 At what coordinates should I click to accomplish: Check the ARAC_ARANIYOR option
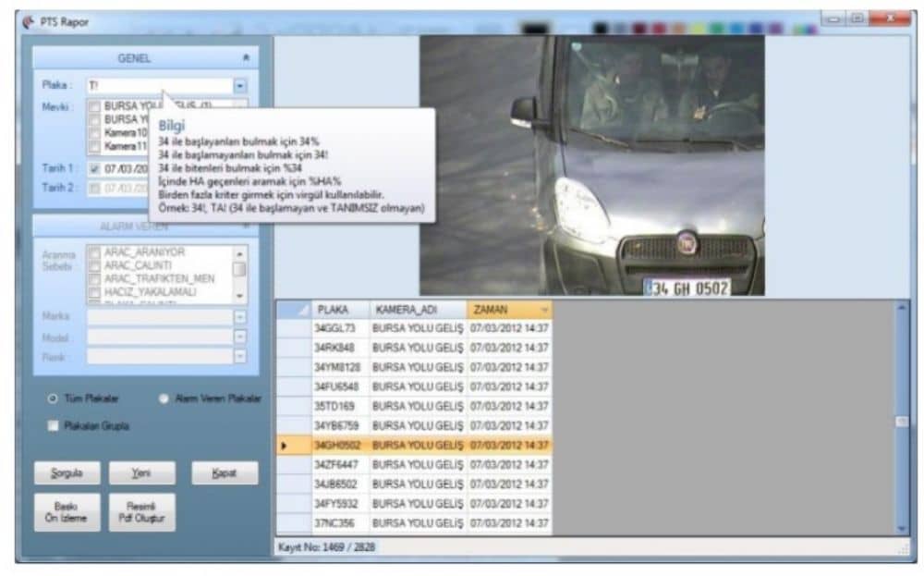[94, 253]
